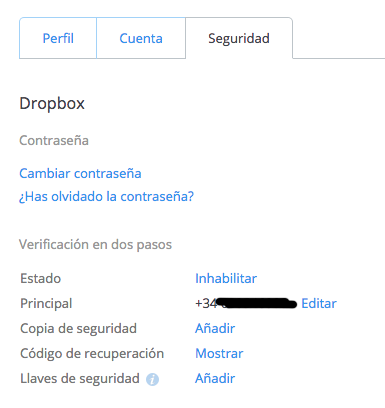Select the Seguridad tab

pyautogui.click(x=239, y=38)
